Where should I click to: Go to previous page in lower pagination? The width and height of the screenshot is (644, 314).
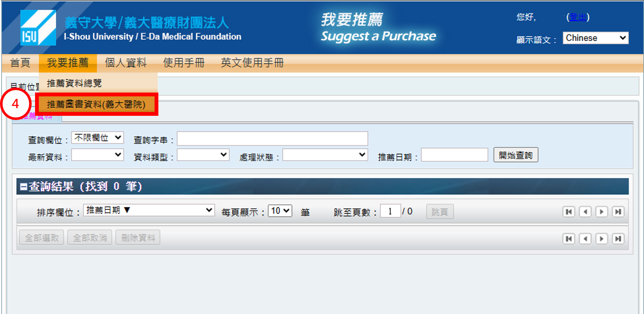coord(585,239)
